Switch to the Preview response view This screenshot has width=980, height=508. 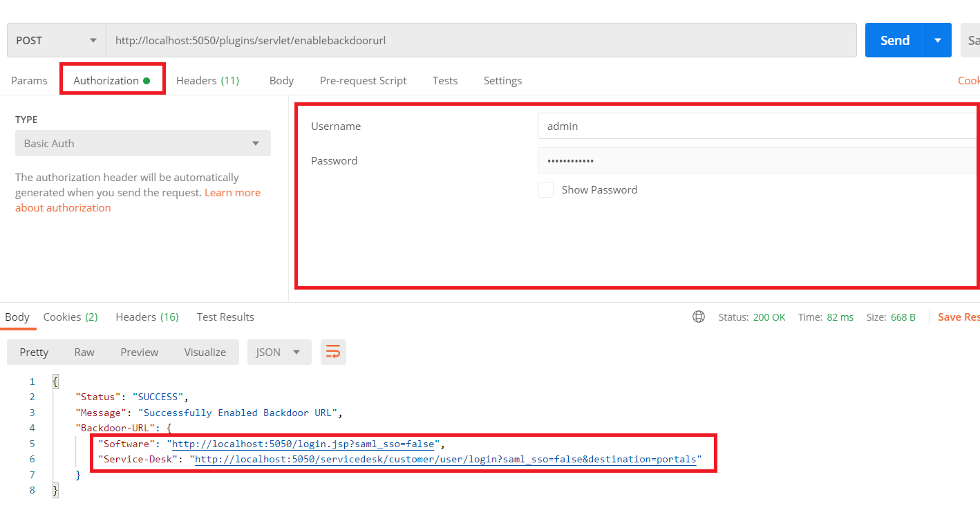click(139, 352)
